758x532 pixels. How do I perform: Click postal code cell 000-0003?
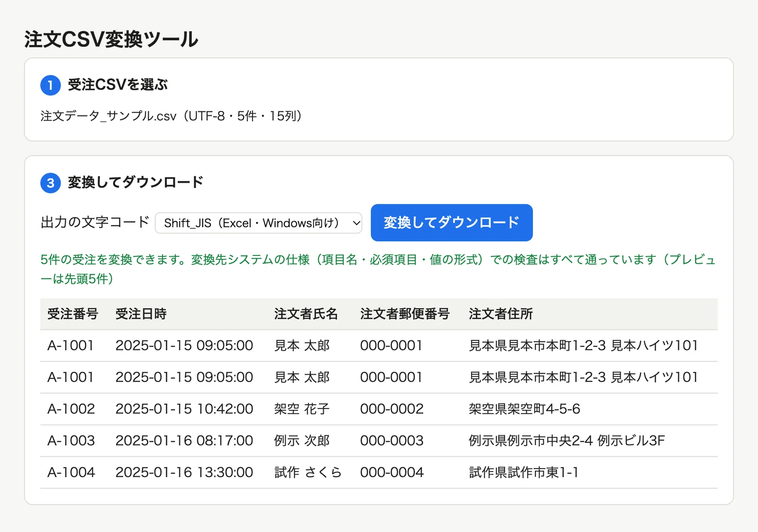(x=392, y=441)
